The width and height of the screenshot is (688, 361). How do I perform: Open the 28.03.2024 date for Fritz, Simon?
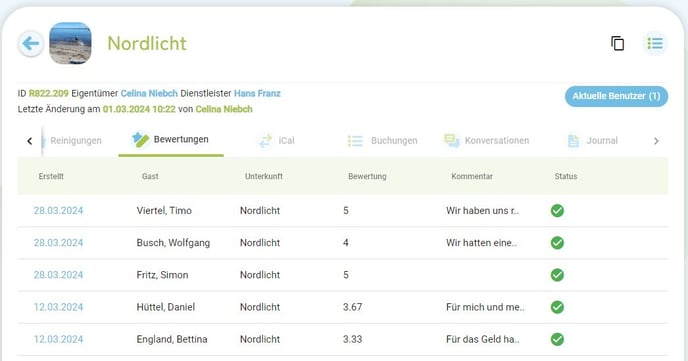coord(58,275)
